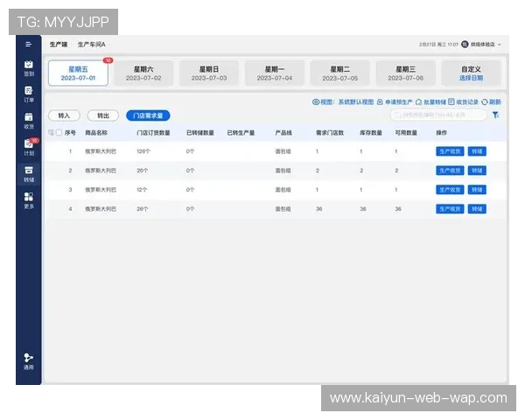Click the 已转生产量 column header
This screenshot has height=420, width=525.
coord(241,133)
